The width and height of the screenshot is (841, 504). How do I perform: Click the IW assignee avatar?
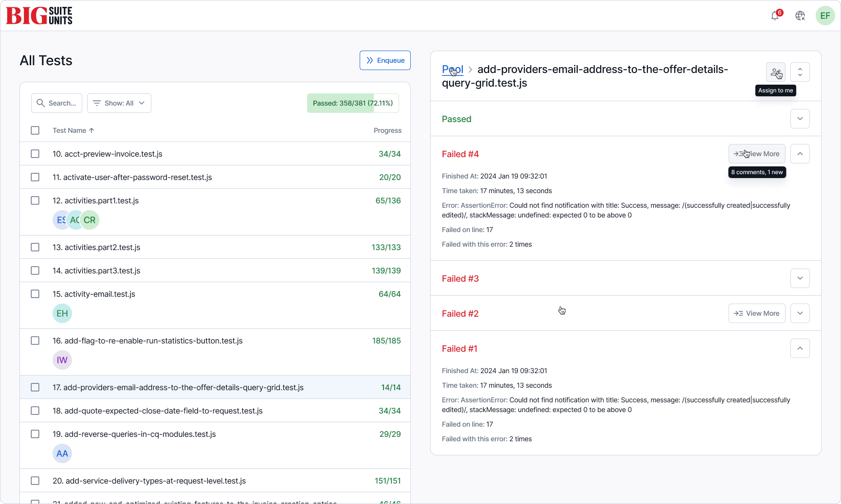pos(62,360)
